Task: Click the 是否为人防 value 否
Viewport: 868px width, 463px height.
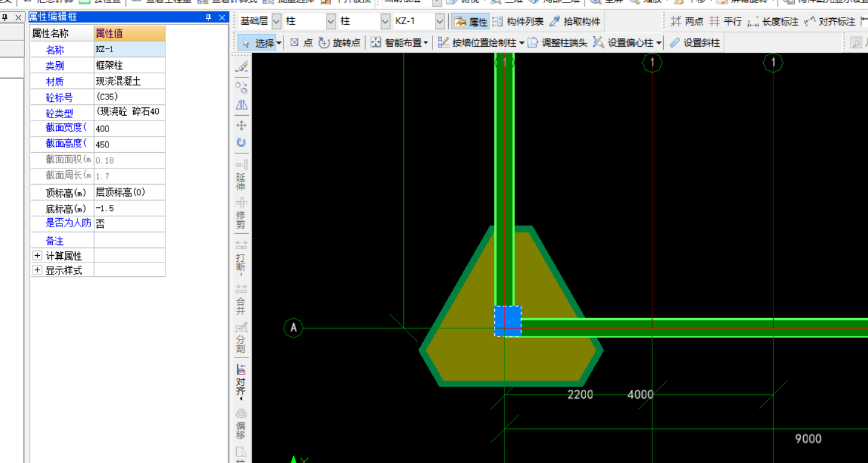Action: click(x=130, y=224)
